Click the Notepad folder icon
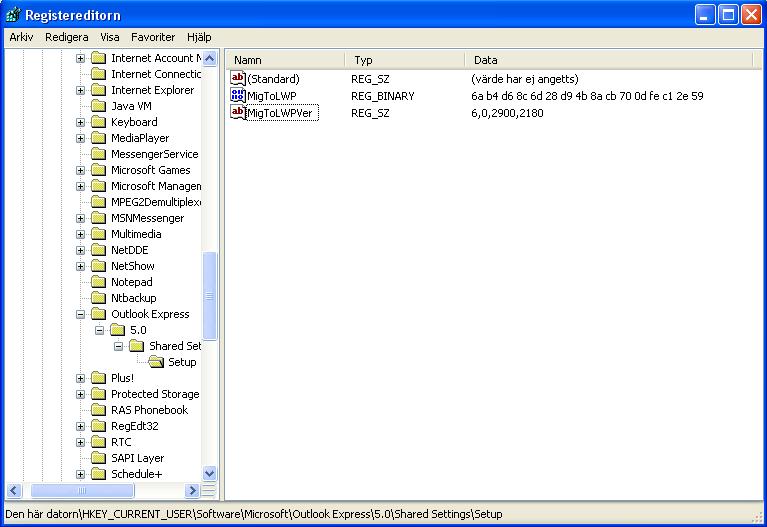 point(98,282)
